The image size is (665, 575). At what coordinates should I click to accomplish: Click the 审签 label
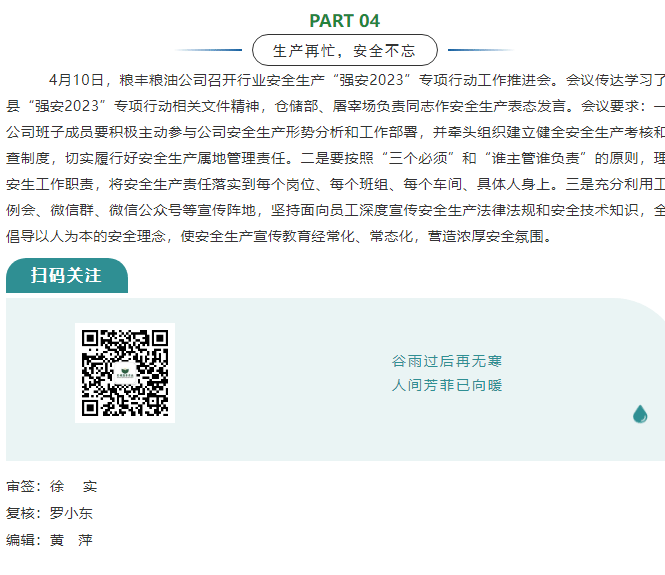pyautogui.click(x=24, y=487)
